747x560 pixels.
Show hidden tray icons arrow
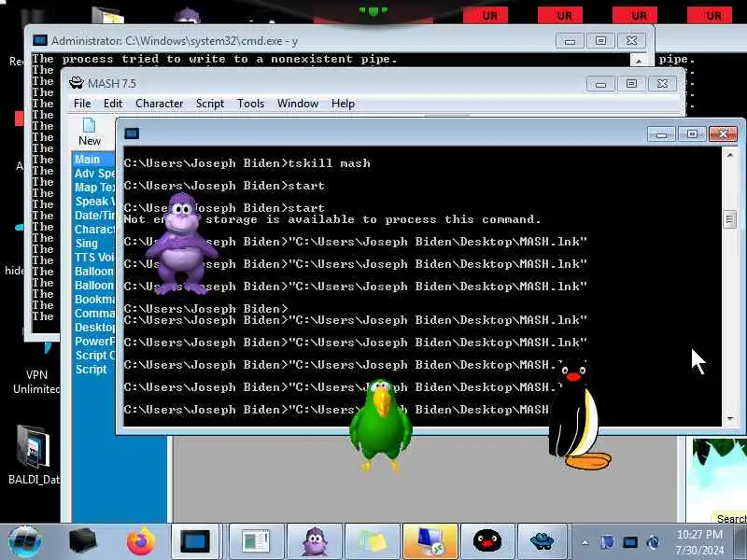(585, 542)
